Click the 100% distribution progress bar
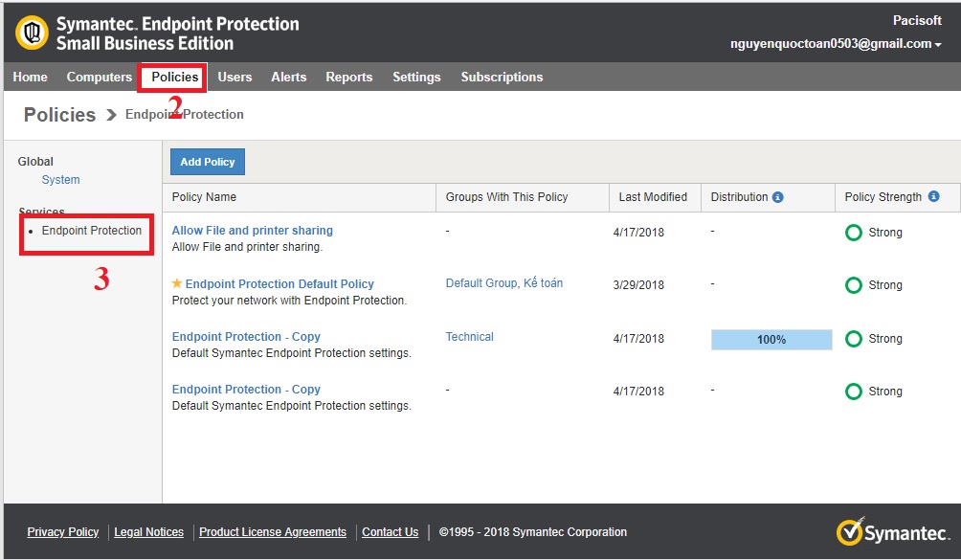The height and width of the screenshot is (560, 961). (x=771, y=340)
